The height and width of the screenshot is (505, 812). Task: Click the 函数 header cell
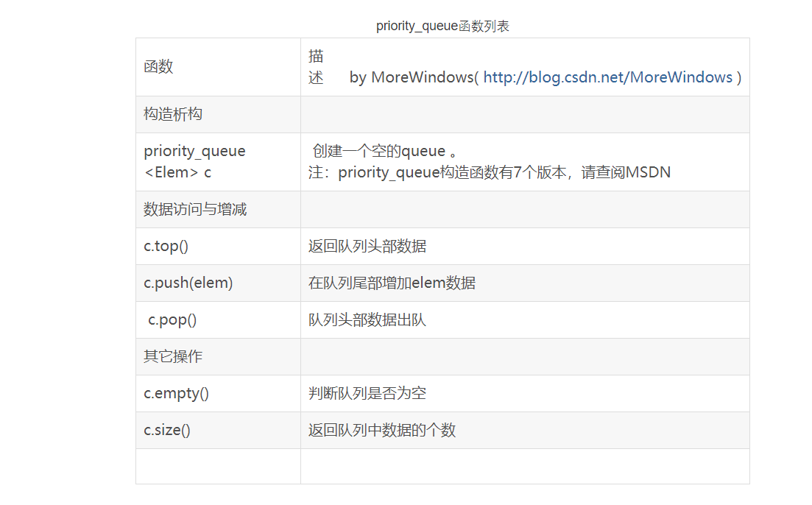click(158, 66)
